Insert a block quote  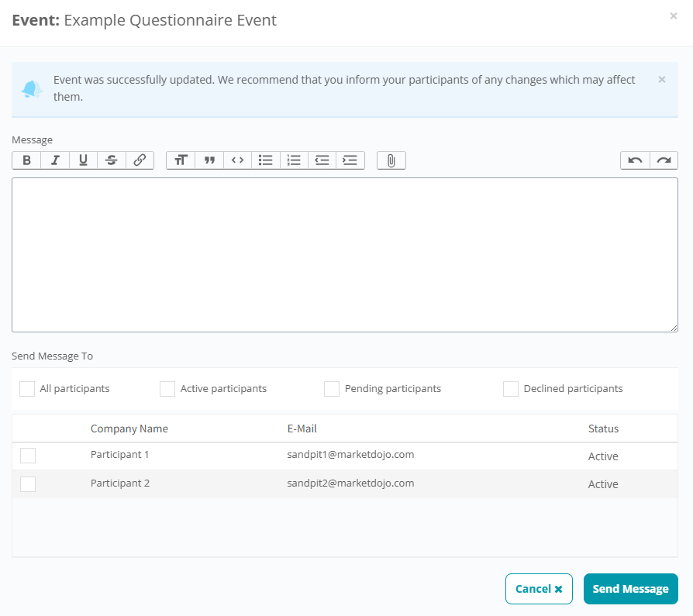click(x=209, y=160)
